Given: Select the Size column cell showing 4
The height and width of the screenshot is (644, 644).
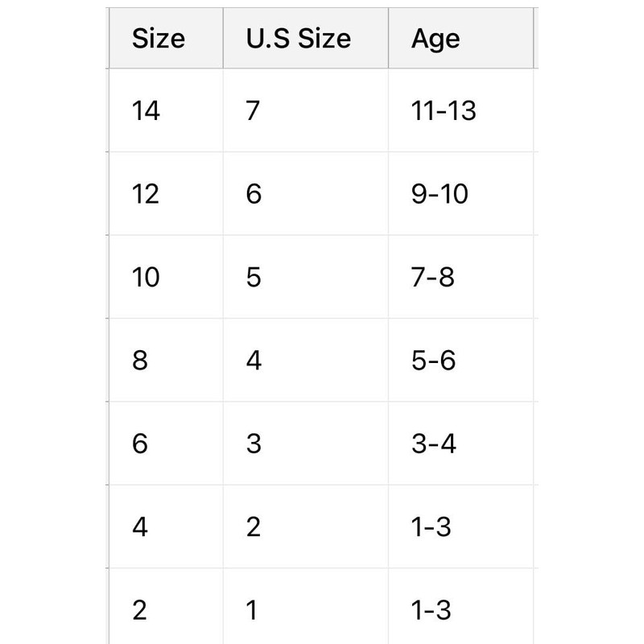Looking at the screenshot, I should [140, 527].
